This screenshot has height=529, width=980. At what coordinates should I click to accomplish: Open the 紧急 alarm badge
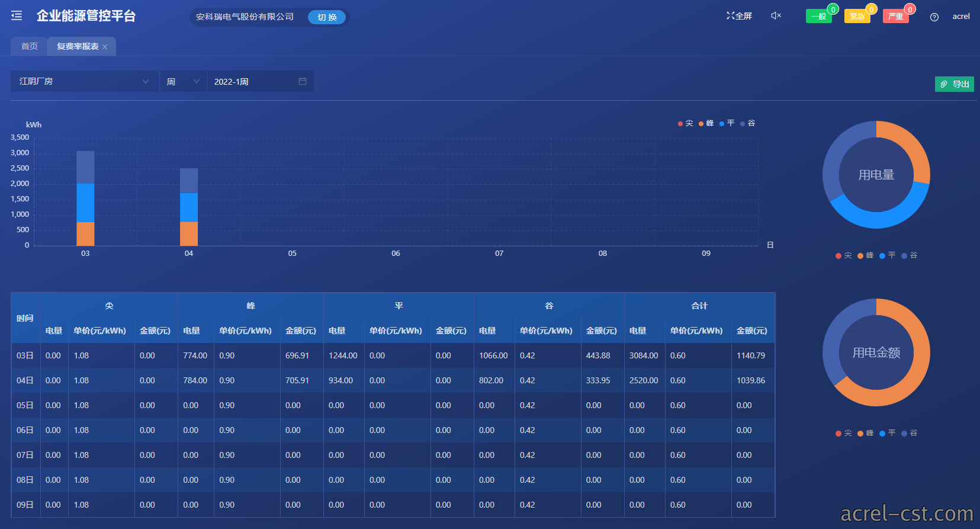coord(857,16)
